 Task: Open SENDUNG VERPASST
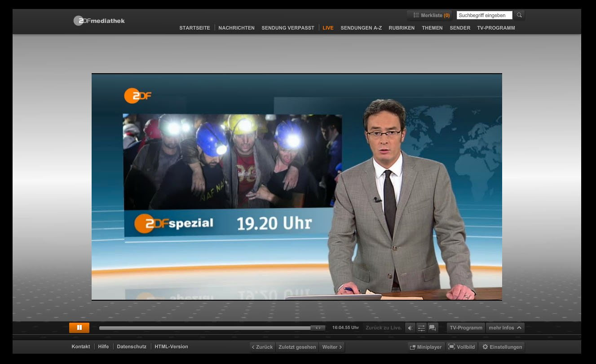(288, 28)
